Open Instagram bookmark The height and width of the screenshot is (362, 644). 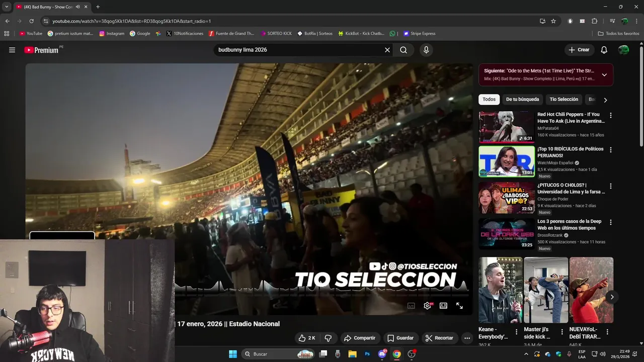point(112,34)
